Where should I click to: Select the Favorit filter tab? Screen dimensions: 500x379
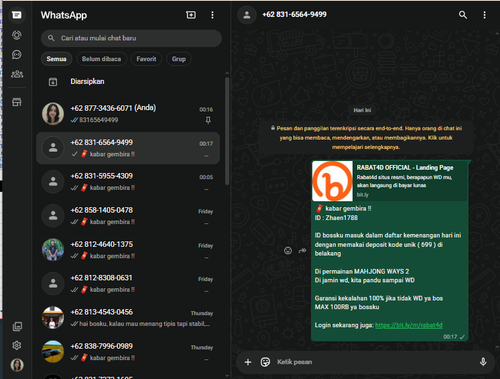pyautogui.click(x=146, y=59)
